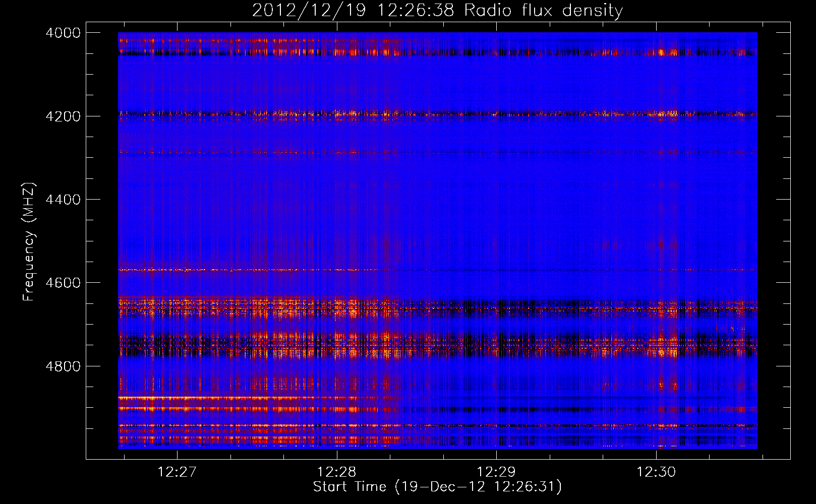Click the '12:29' time axis label
This screenshot has height=504, width=816.
tap(496, 472)
